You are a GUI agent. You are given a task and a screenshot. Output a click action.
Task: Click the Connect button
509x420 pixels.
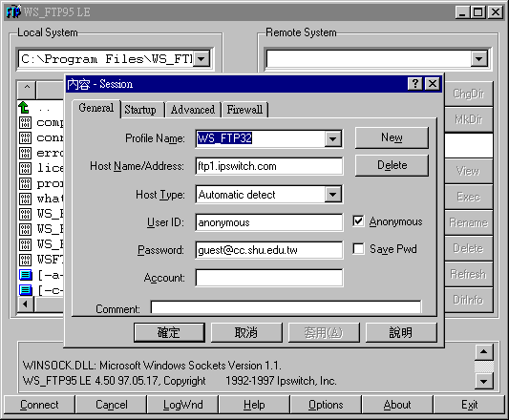click(39, 405)
